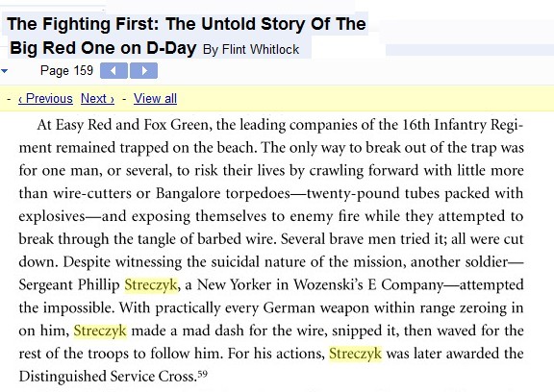Click highlighted Streczyk before 'made a mad dash'
This screenshot has height=392, width=554.
coord(100,331)
